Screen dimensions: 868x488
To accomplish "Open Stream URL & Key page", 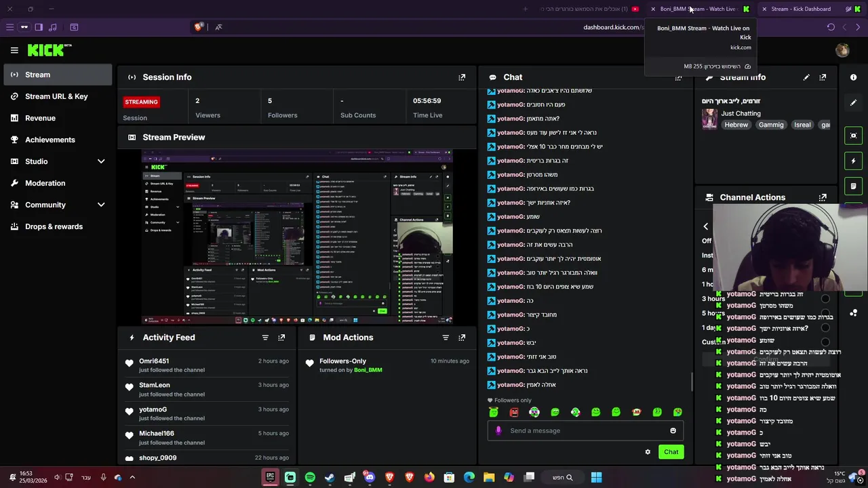I will [x=58, y=96].
